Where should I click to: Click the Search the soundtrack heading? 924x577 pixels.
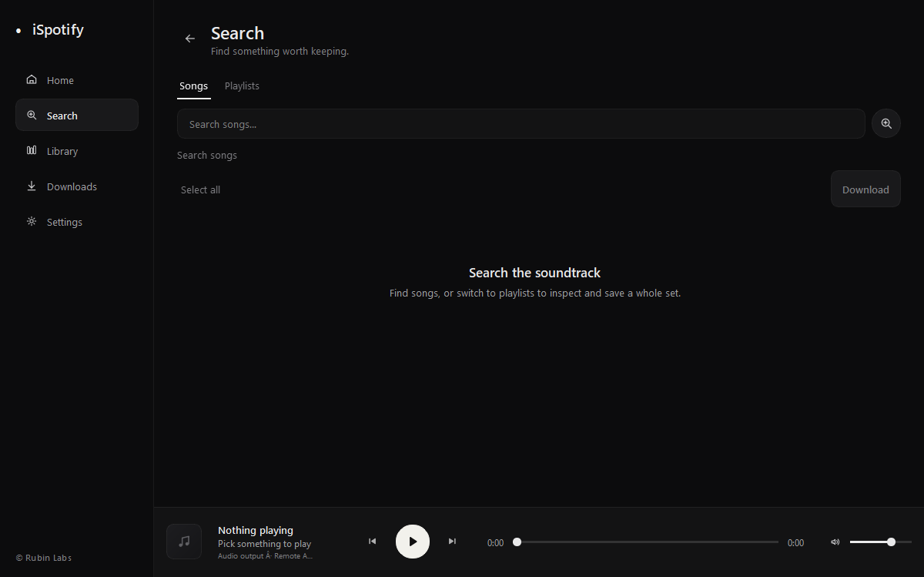click(534, 273)
